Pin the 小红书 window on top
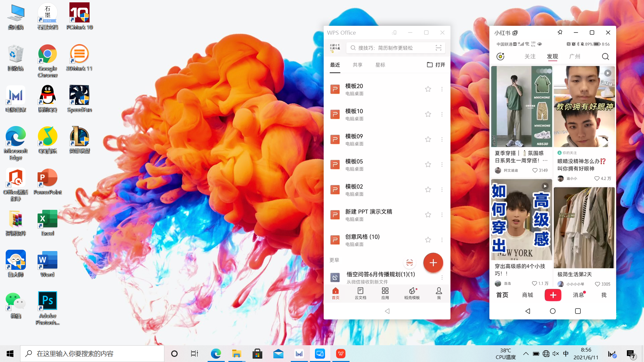644x362 pixels. 560,33
